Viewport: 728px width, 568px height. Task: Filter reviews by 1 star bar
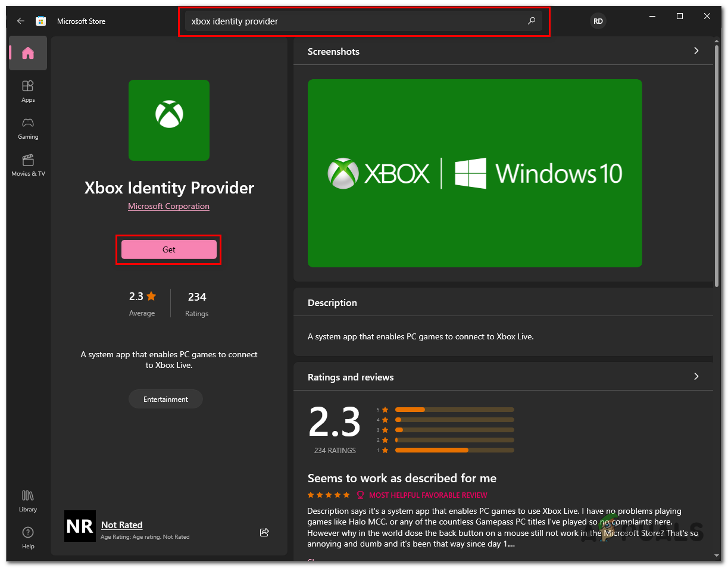[x=454, y=450]
